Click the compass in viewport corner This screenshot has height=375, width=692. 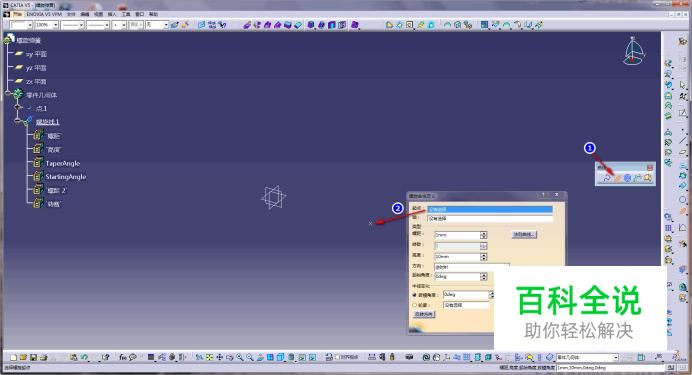pos(634,51)
